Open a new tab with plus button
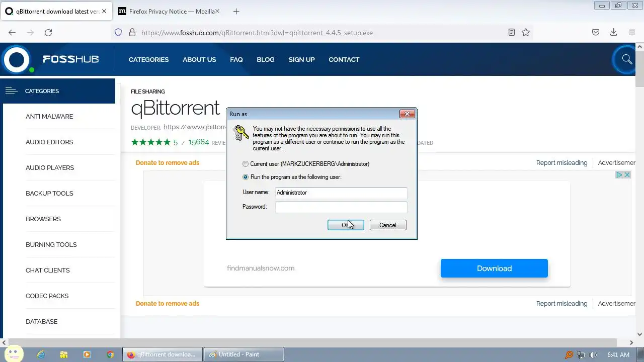Viewport: 644px width, 362px height. click(236, 11)
